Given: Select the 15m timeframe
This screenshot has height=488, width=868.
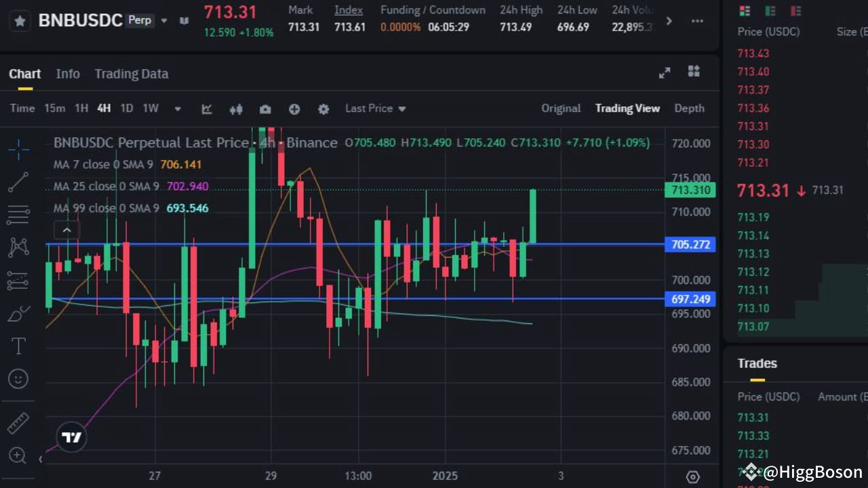Looking at the screenshot, I should 55,108.
